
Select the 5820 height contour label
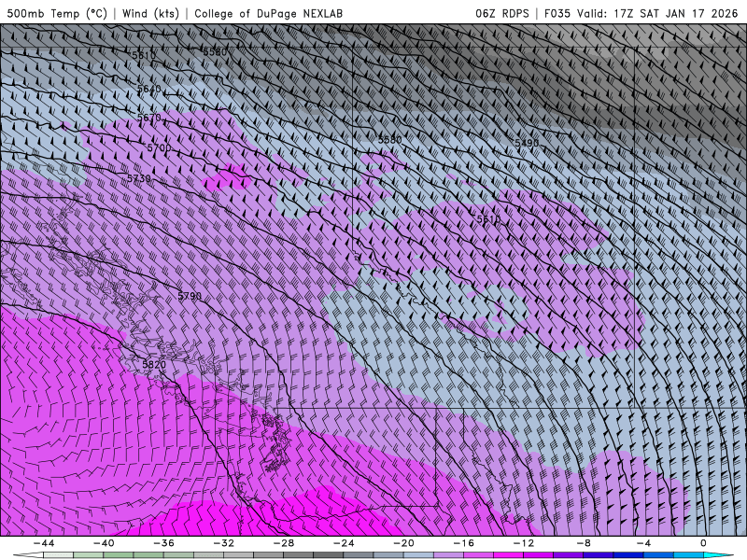[154, 364]
